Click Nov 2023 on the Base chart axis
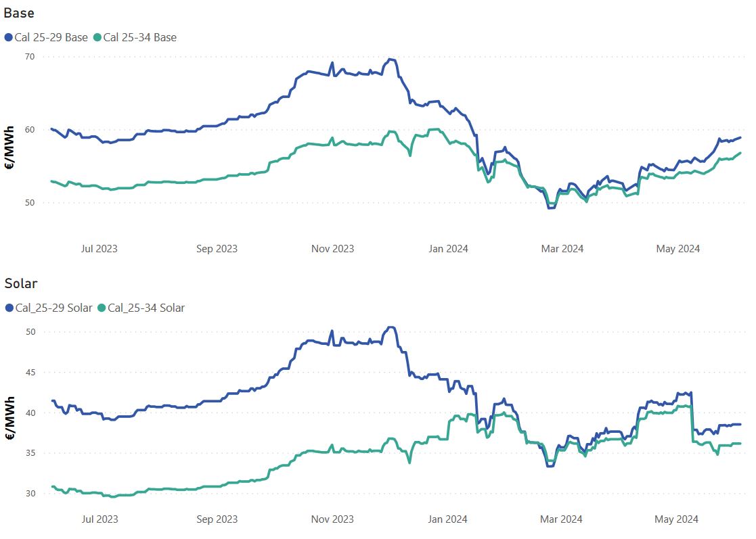The height and width of the screenshot is (539, 756). pyautogui.click(x=332, y=248)
